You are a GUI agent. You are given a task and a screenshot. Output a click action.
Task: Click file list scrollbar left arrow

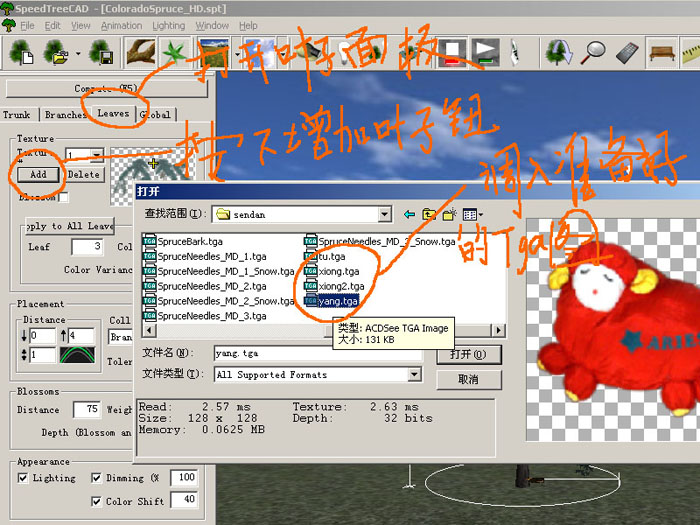[x=149, y=330]
